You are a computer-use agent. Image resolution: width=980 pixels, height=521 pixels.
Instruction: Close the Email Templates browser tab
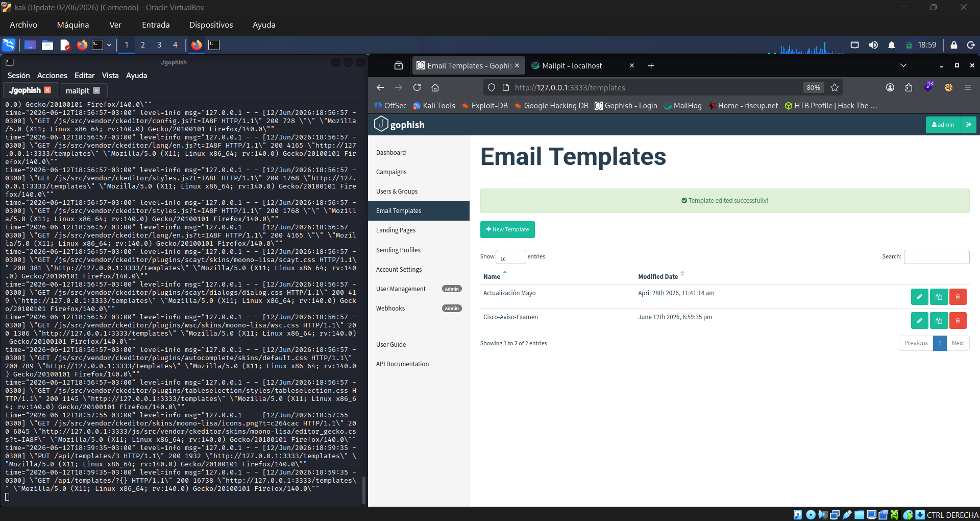(x=517, y=65)
